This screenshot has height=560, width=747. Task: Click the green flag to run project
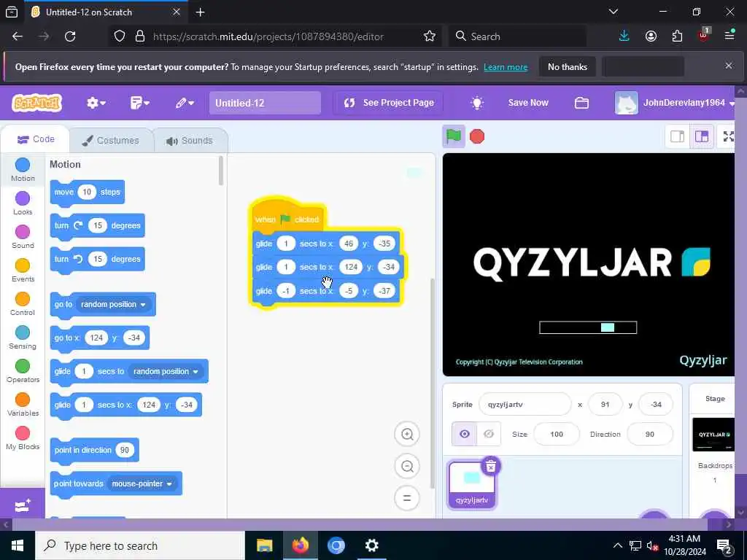(453, 136)
